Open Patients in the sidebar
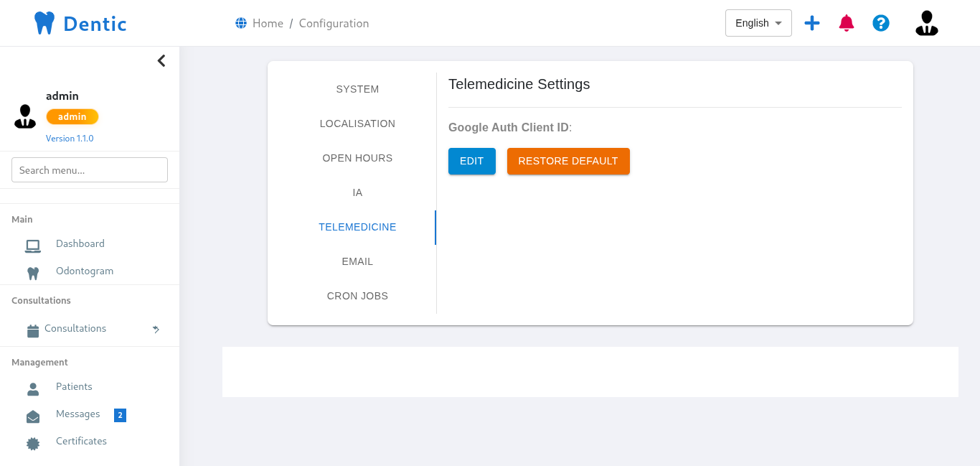The image size is (980, 466). [x=74, y=386]
